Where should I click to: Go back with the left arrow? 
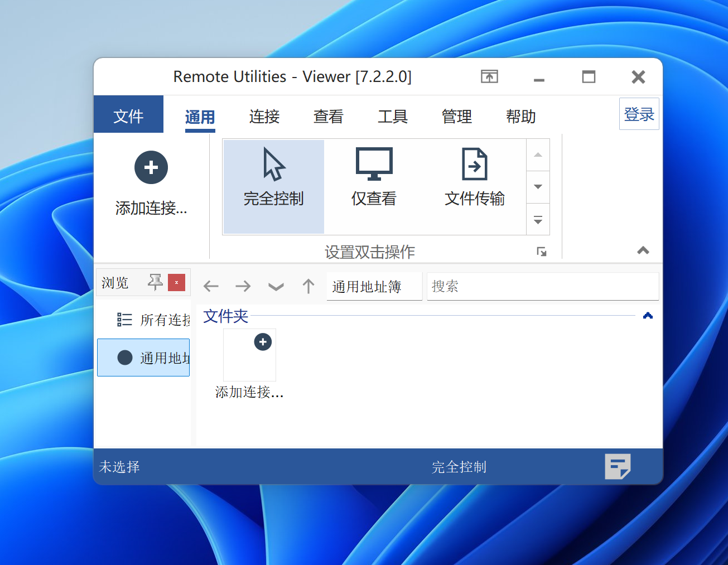tap(211, 287)
